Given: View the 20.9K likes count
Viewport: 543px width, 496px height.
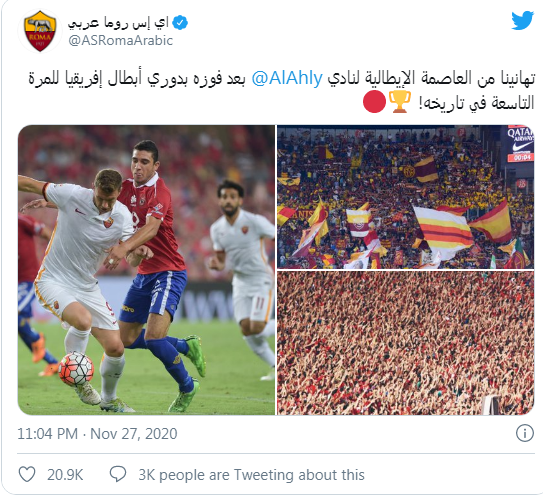Looking at the screenshot, I should [x=65, y=475].
